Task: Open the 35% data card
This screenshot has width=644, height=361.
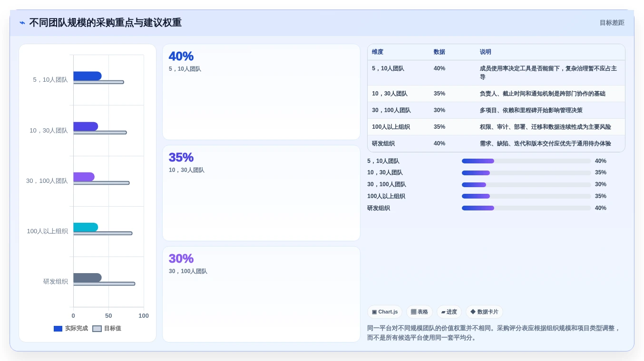Action: click(261, 193)
